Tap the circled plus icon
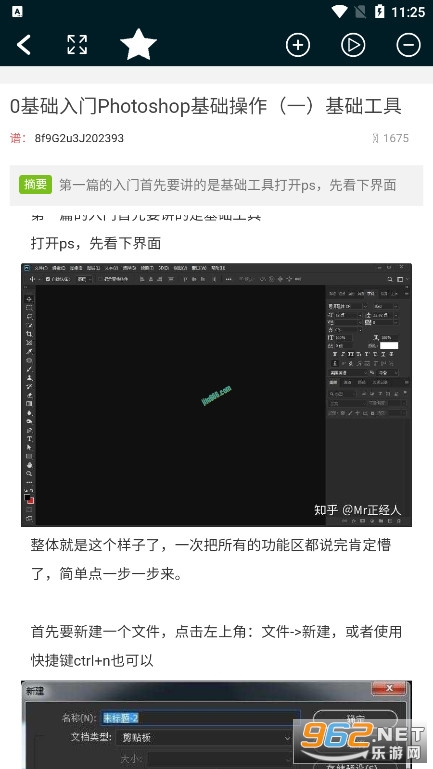Image resolution: width=433 pixels, height=769 pixels. pyautogui.click(x=298, y=45)
